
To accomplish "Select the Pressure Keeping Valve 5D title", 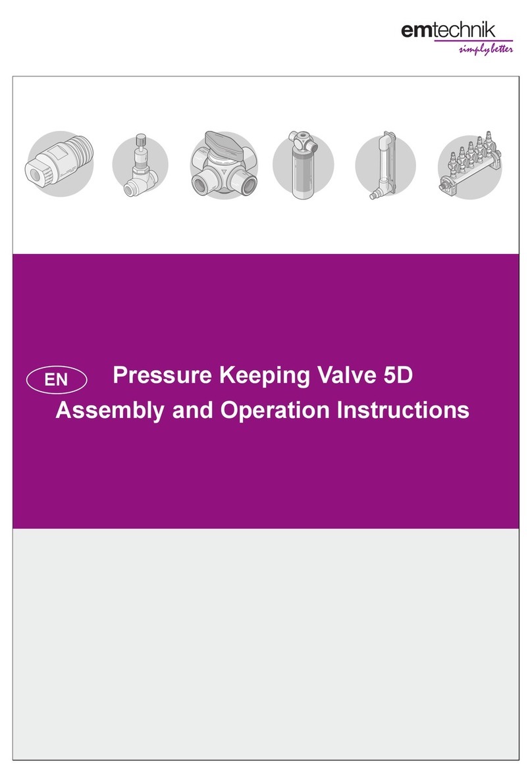I will [x=263, y=375].
